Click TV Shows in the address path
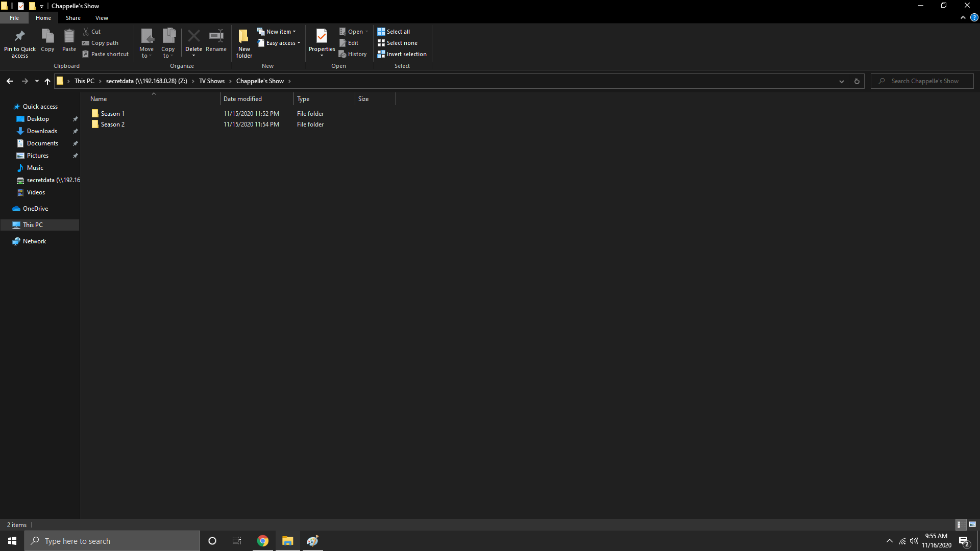980x551 pixels. 211,81
